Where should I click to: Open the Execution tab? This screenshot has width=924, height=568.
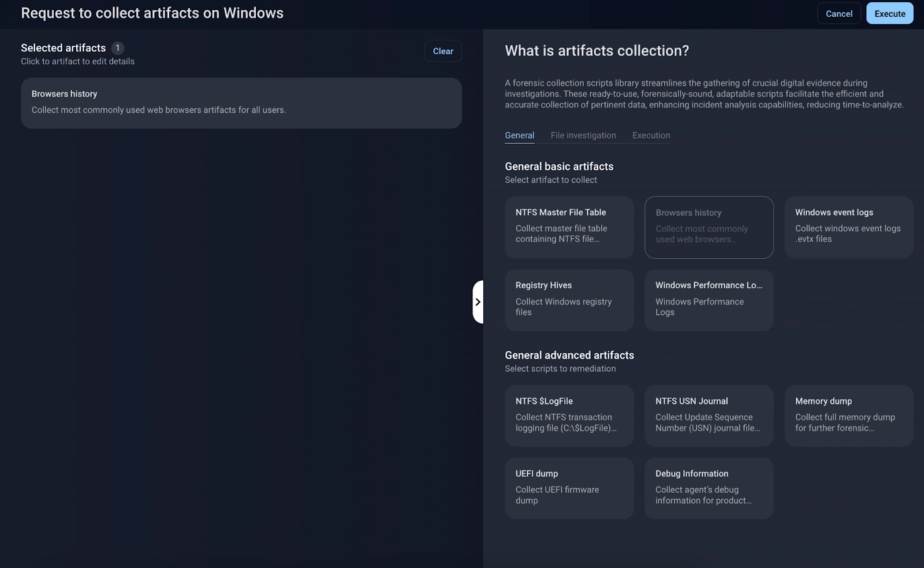coord(651,135)
